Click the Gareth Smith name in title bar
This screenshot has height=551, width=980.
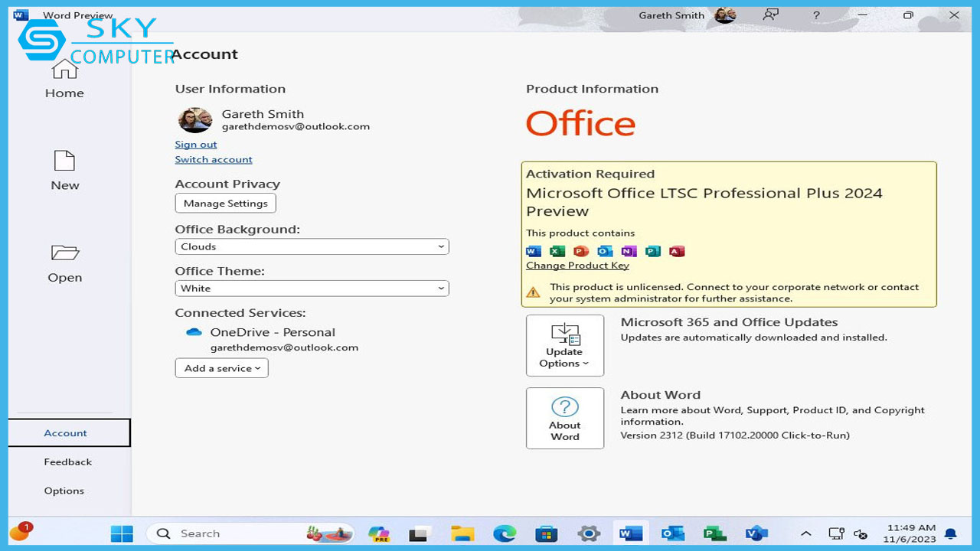pyautogui.click(x=671, y=15)
